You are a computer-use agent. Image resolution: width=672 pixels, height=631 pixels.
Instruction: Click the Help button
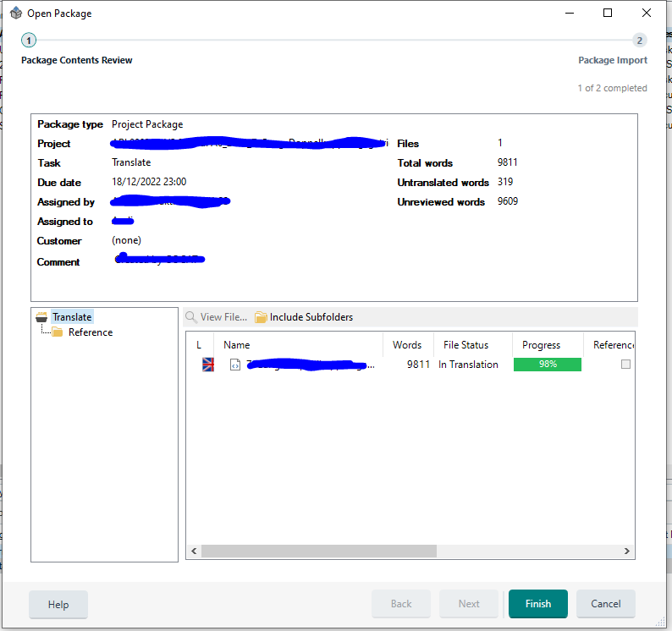[x=58, y=605]
